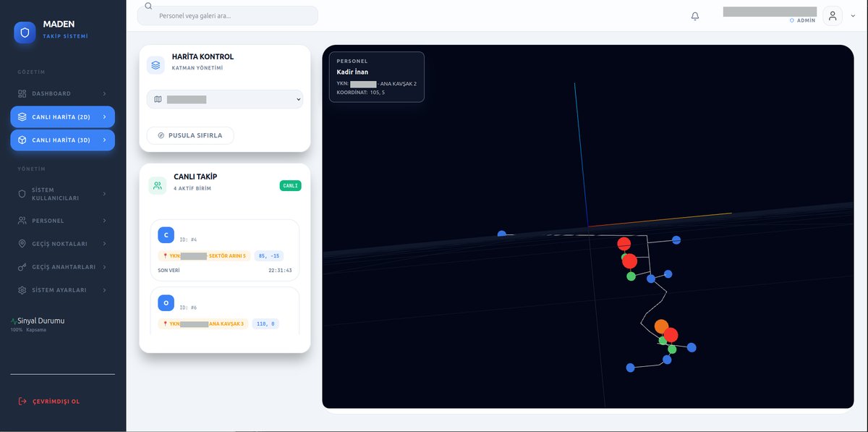Image resolution: width=868 pixels, height=432 pixels.
Task: Open Geçiş Anahtarları in the sidebar
Action: [x=62, y=267]
